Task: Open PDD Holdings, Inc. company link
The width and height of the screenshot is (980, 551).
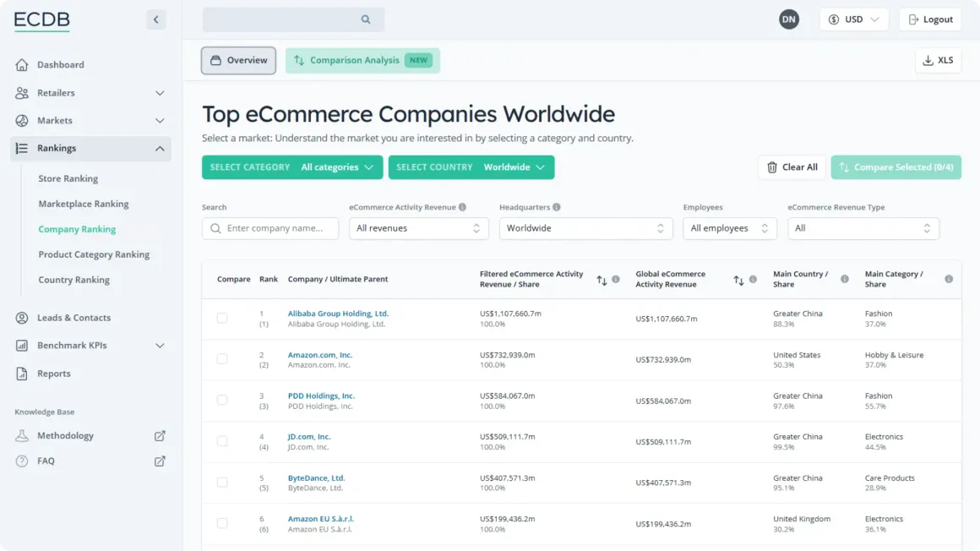Action: pyautogui.click(x=321, y=396)
